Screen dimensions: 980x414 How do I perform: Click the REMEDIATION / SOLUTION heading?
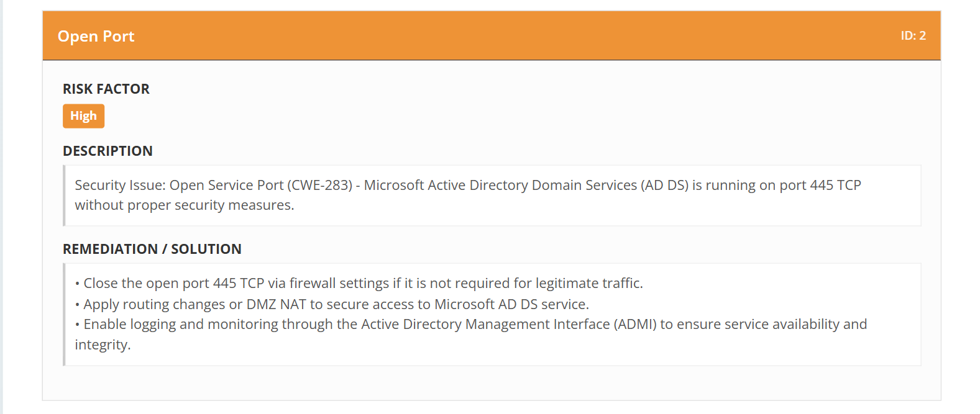152,249
